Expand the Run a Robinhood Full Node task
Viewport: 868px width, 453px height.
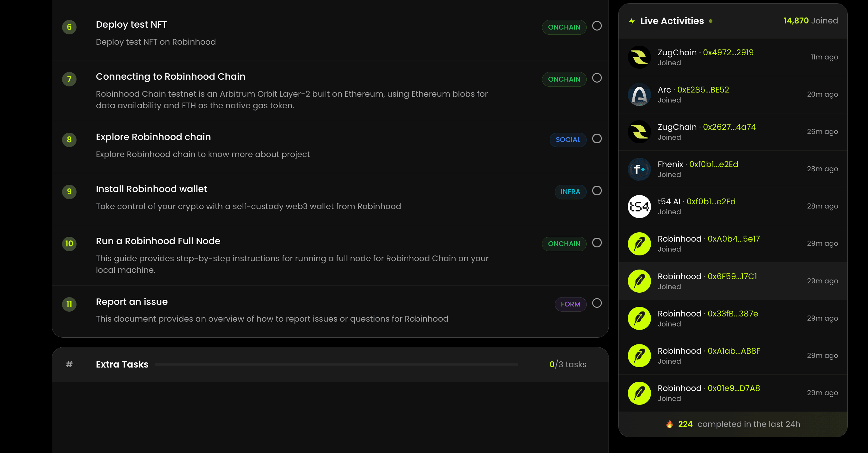tap(158, 241)
